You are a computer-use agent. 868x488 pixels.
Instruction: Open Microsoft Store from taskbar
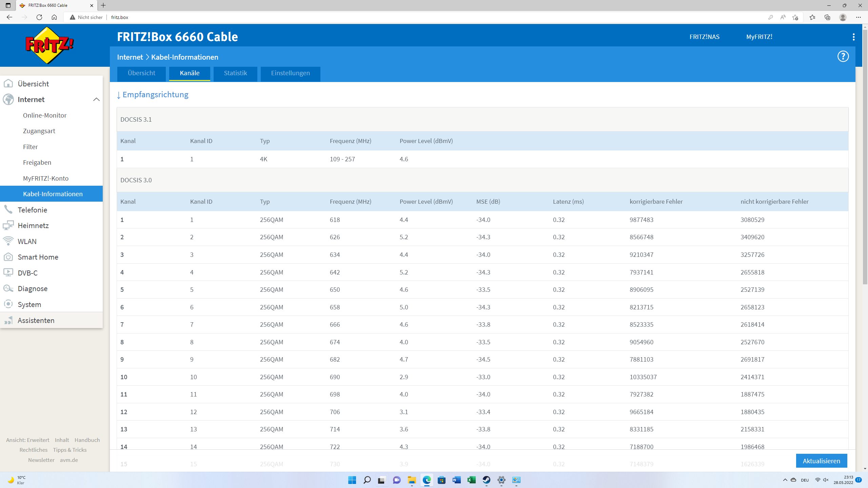click(441, 480)
